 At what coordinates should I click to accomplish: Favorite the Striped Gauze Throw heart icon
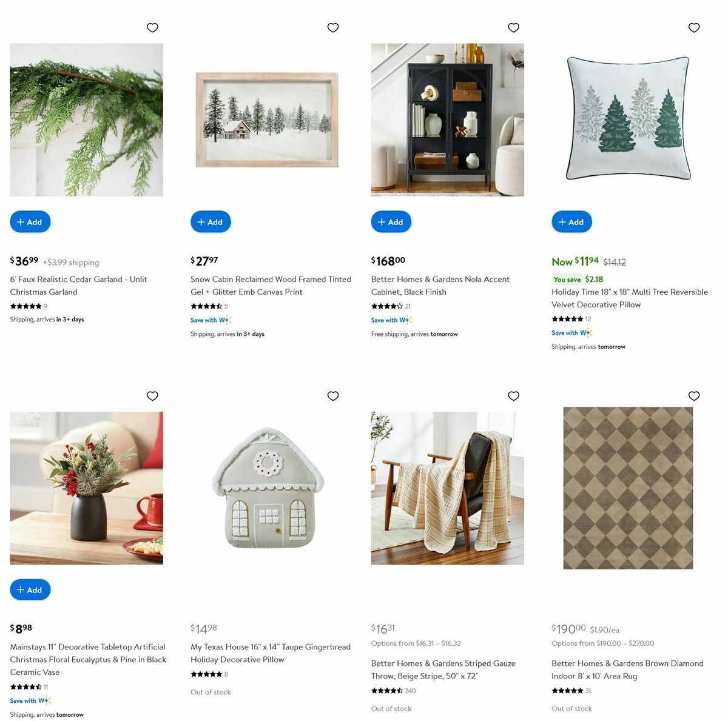(513, 396)
